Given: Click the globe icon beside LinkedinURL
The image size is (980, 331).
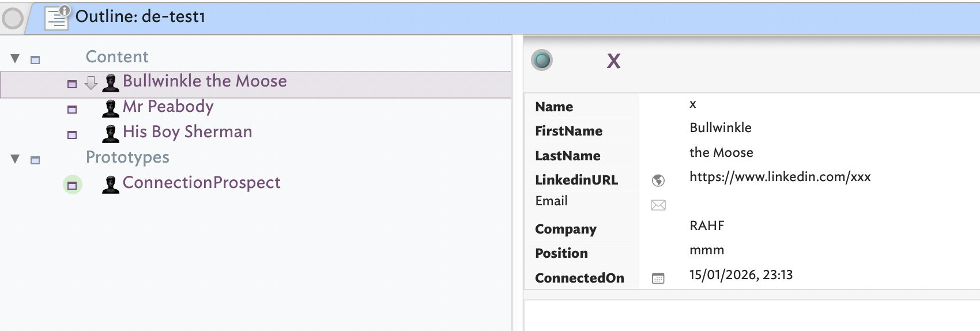Looking at the screenshot, I should coord(658,180).
